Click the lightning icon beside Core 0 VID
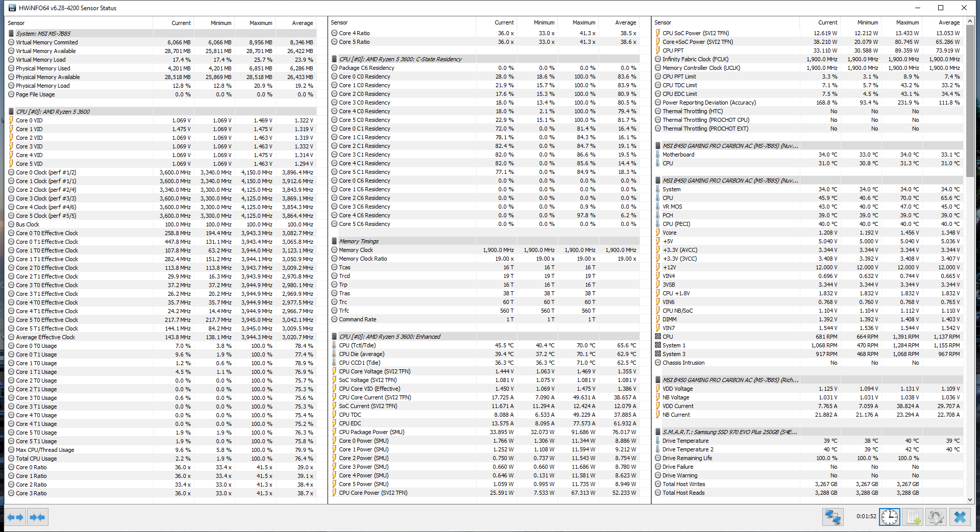Screen dimensions: 980x532 click(x=11, y=120)
